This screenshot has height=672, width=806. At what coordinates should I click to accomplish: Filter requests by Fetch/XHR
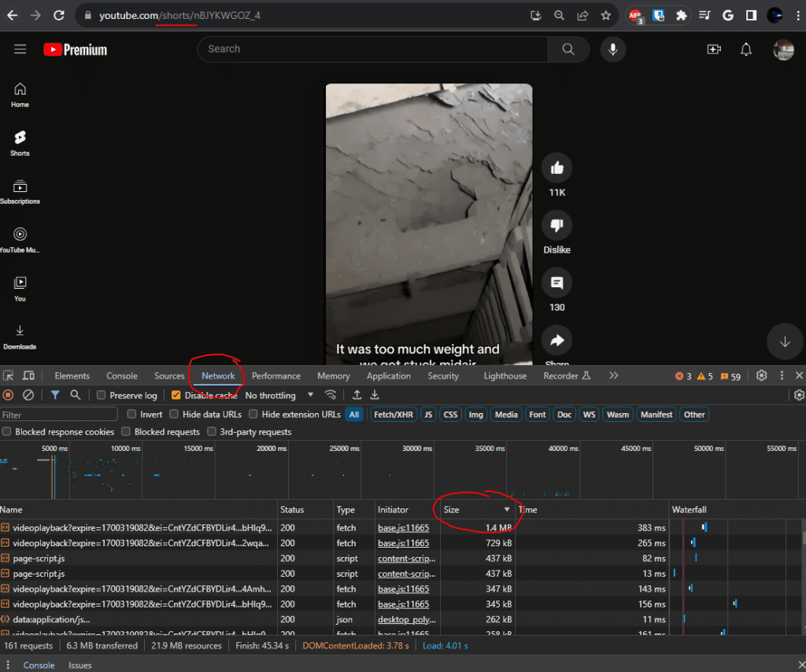(x=394, y=415)
